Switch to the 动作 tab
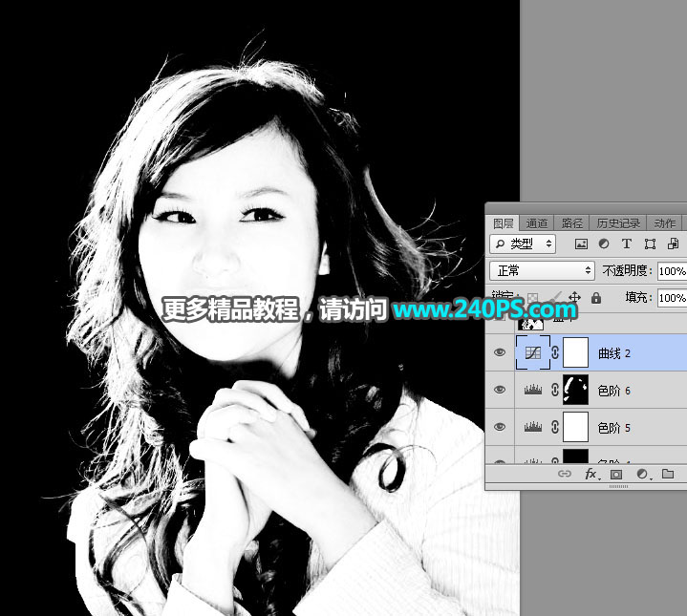The width and height of the screenshot is (687, 616). pyautogui.click(x=665, y=223)
